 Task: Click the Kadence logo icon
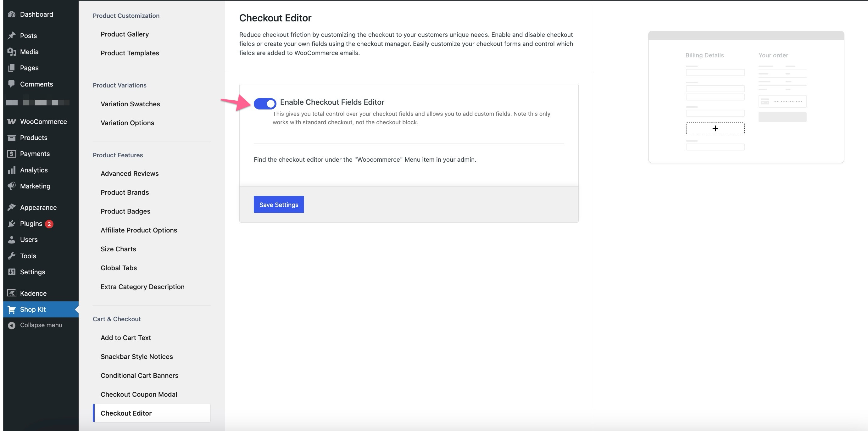(12, 293)
